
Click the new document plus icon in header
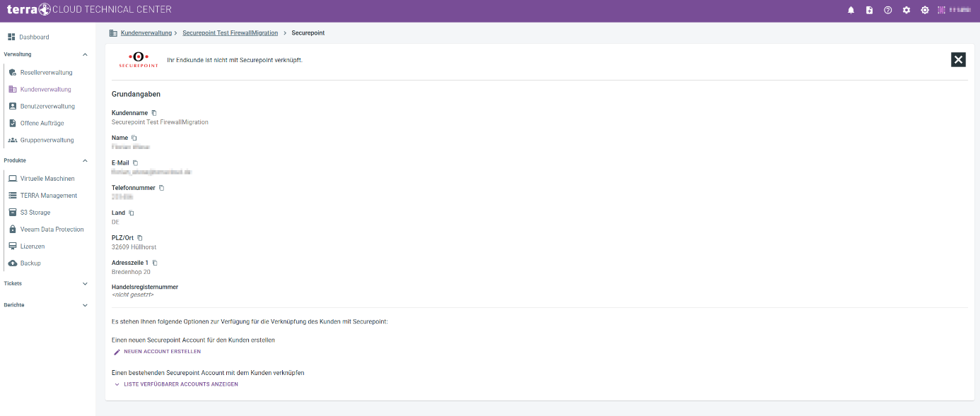(x=870, y=10)
